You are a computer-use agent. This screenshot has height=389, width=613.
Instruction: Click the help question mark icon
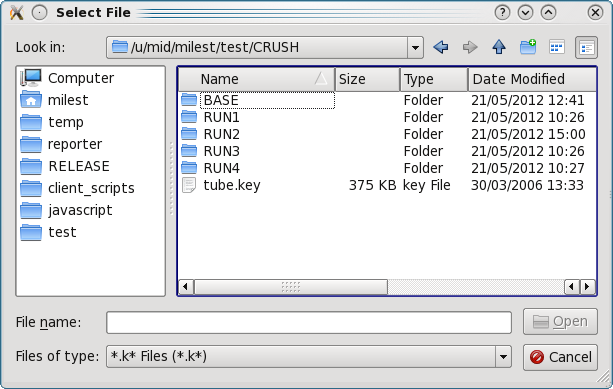tap(502, 13)
